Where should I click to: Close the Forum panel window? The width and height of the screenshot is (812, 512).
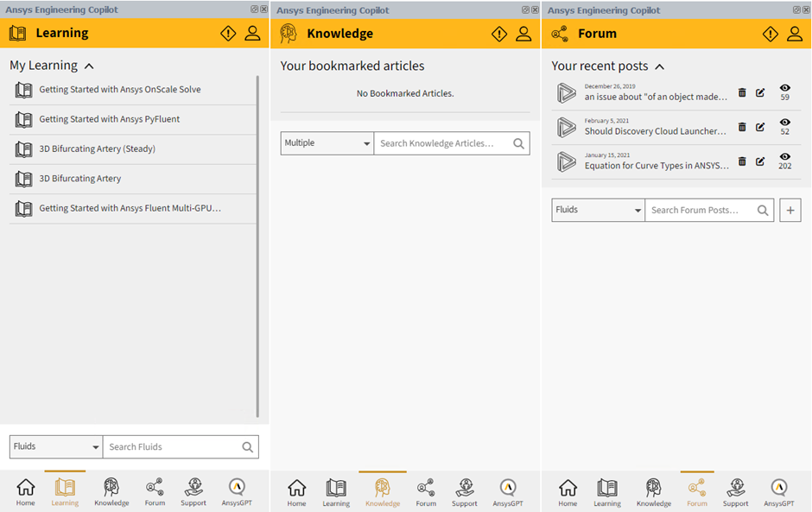tap(806, 9)
